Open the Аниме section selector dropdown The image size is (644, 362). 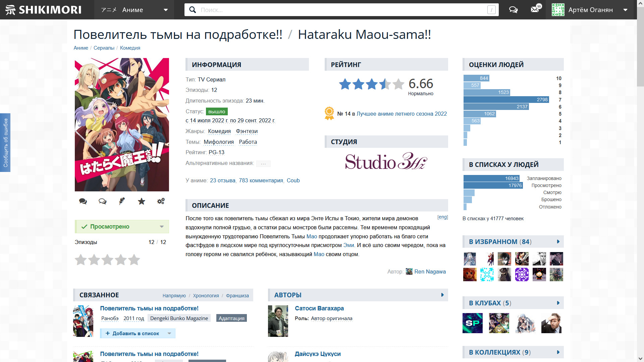(165, 10)
